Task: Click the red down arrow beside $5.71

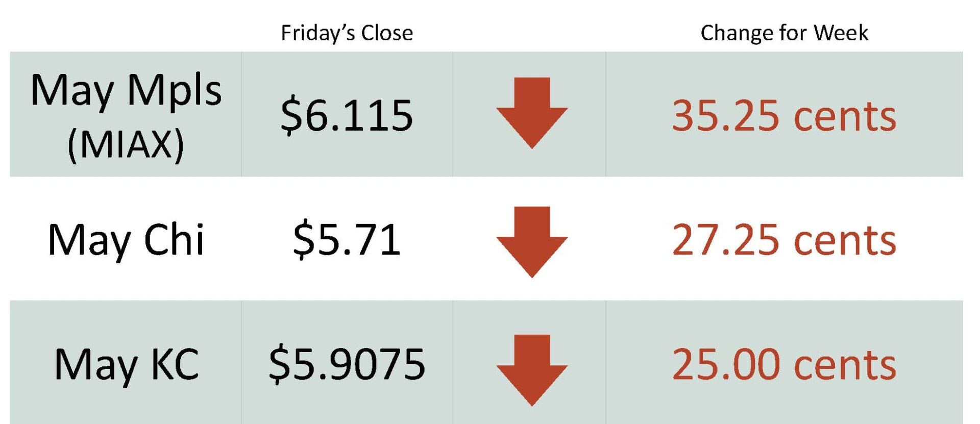Action: coord(532,241)
